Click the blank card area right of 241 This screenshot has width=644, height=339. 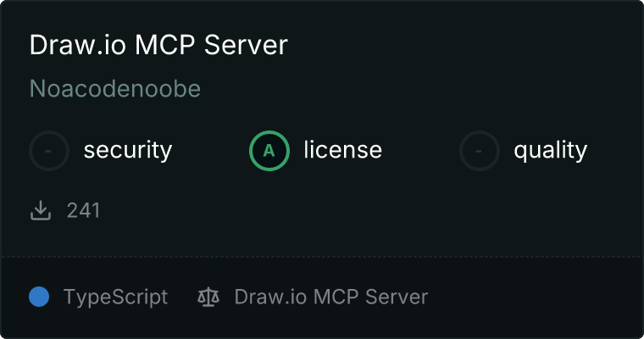point(369,210)
